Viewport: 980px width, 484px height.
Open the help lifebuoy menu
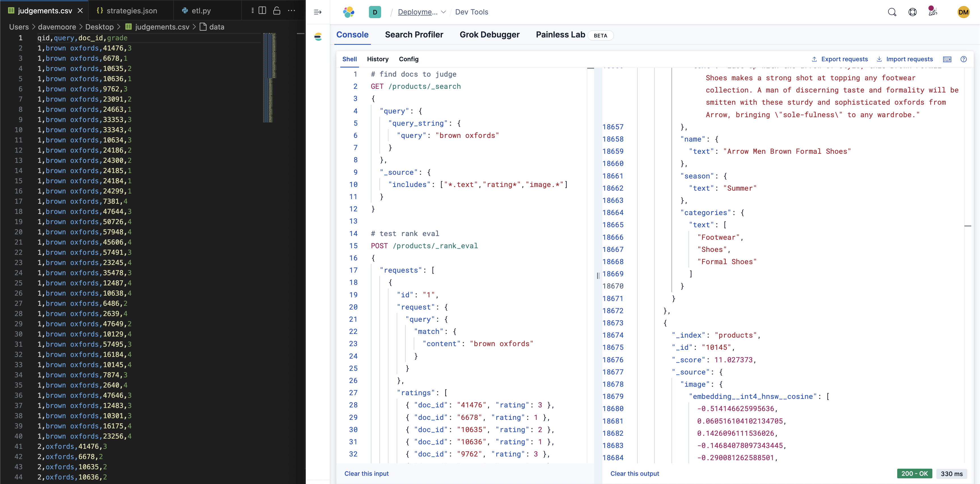click(912, 12)
